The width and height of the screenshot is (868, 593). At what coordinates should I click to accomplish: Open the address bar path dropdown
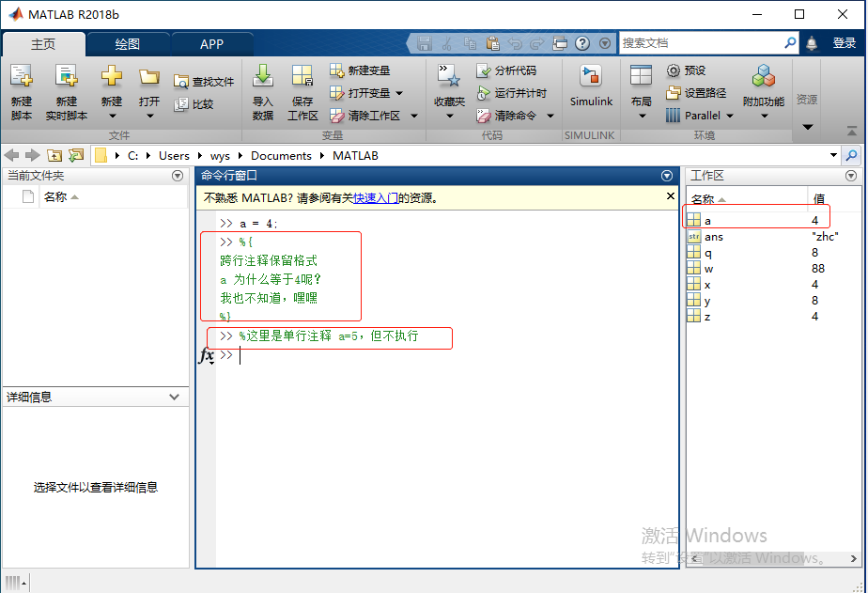click(x=833, y=156)
